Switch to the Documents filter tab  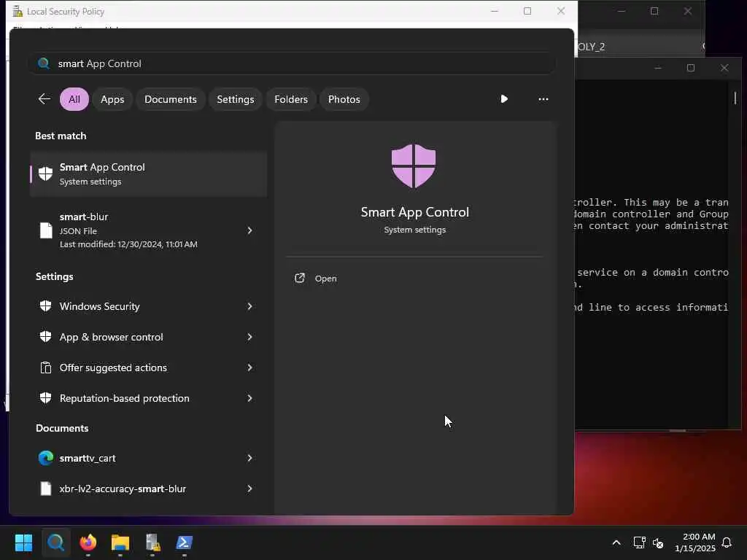tap(171, 99)
